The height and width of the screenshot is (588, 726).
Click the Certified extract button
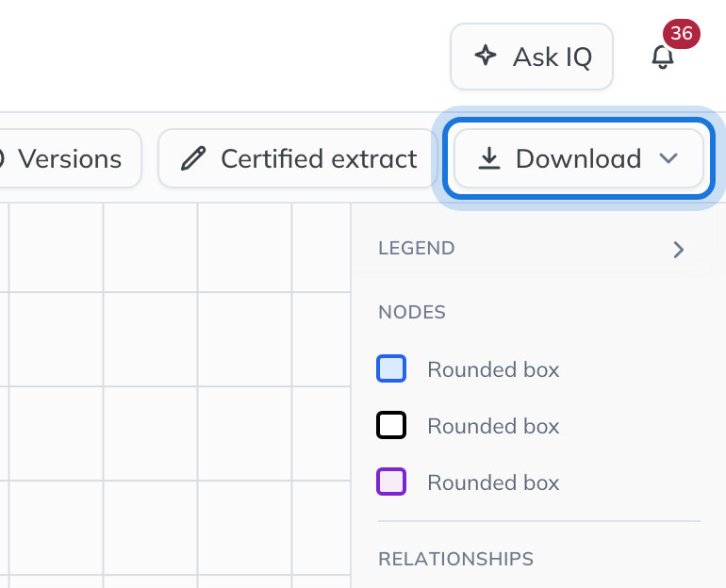pos(298,158)
